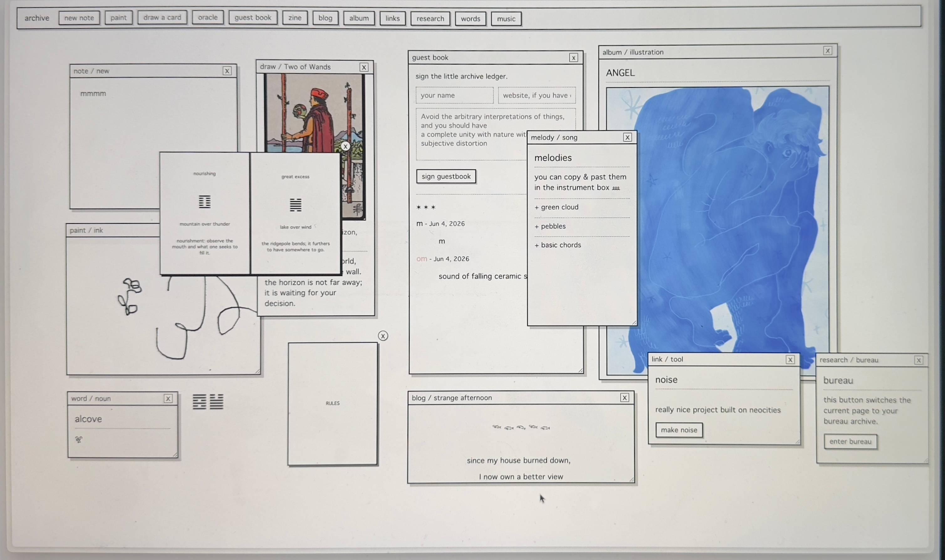Open the zine menu item
The image size is (945, 560).
pyautogui.click(x=295, y=18)
